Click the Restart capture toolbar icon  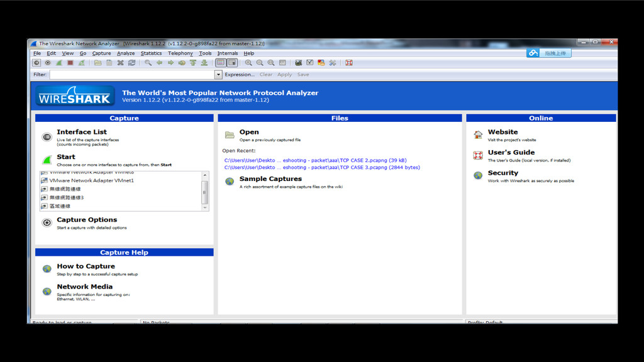(x=82, y=63)
